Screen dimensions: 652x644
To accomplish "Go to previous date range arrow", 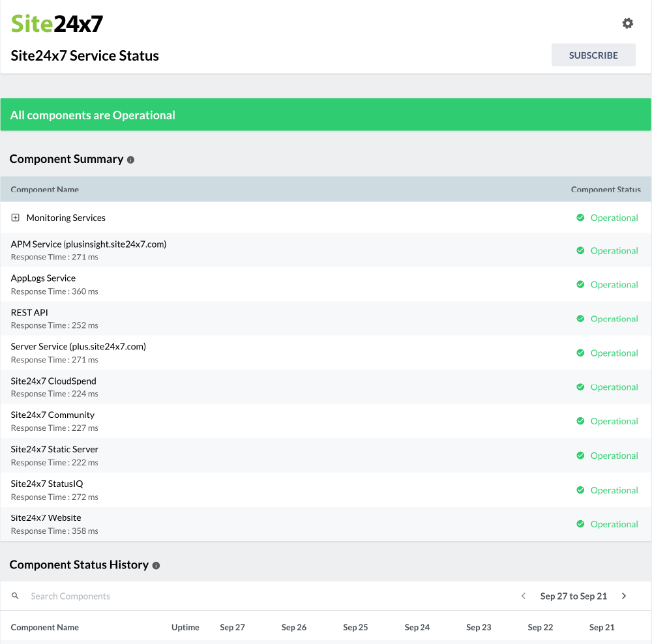I will point(523,596).
